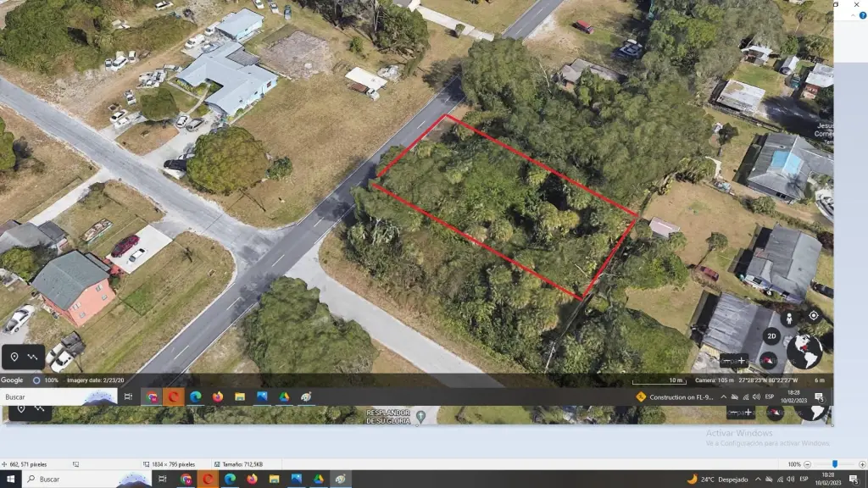The width and height of the screenshot is (868, 488).
Task: Open Google Drive from the bottom Windows taskbar
Action: pyautogui.click(x=318, y=480)
